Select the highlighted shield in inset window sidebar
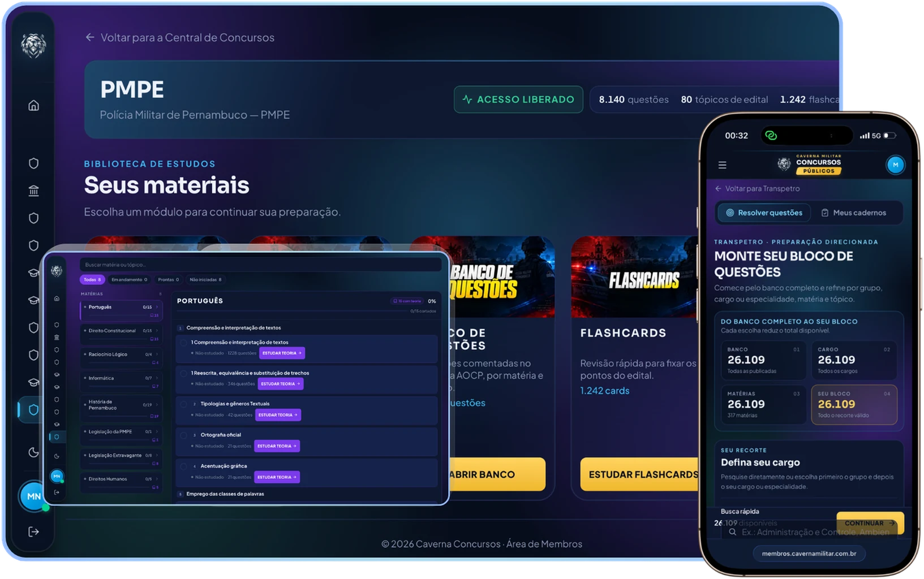The width and height of the screenshot is (924, 579). [57, 437]
